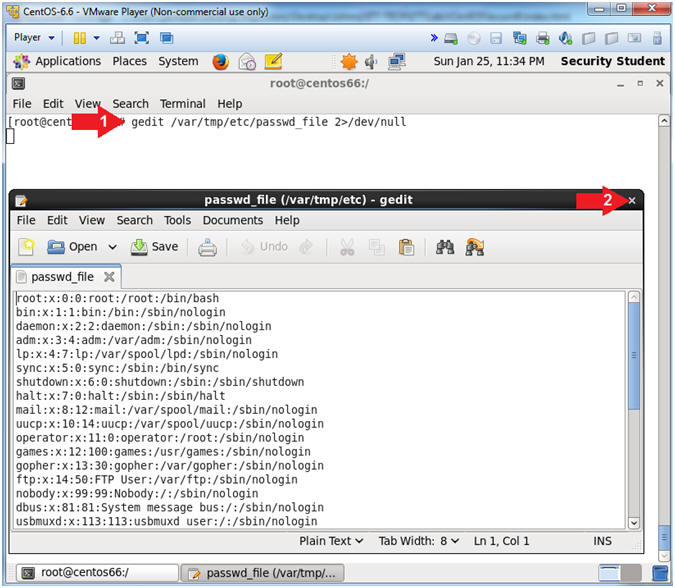Click VMware sound card device icon
This screenshot has height=588, width=675.
[x=565, y=39]
